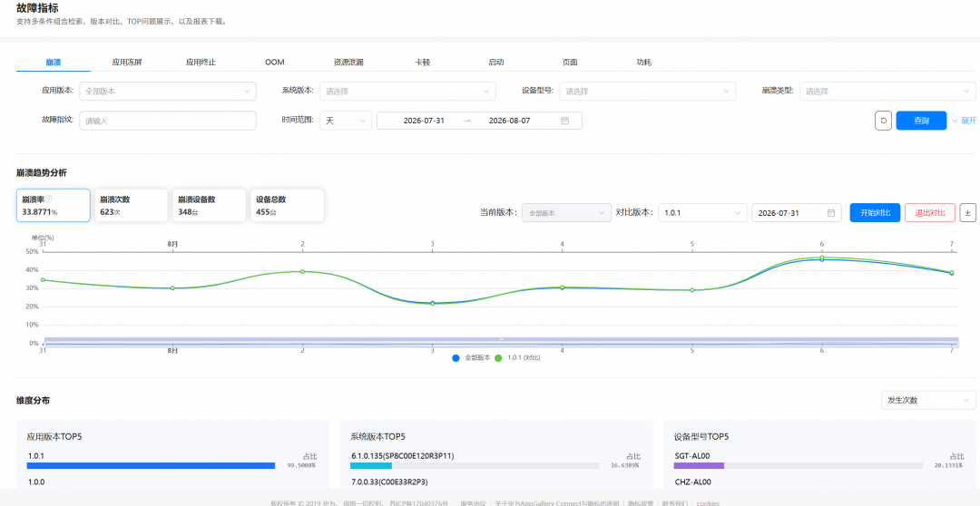
Task: Click the 20.1331% percentage value
Action: coord(949,465)
